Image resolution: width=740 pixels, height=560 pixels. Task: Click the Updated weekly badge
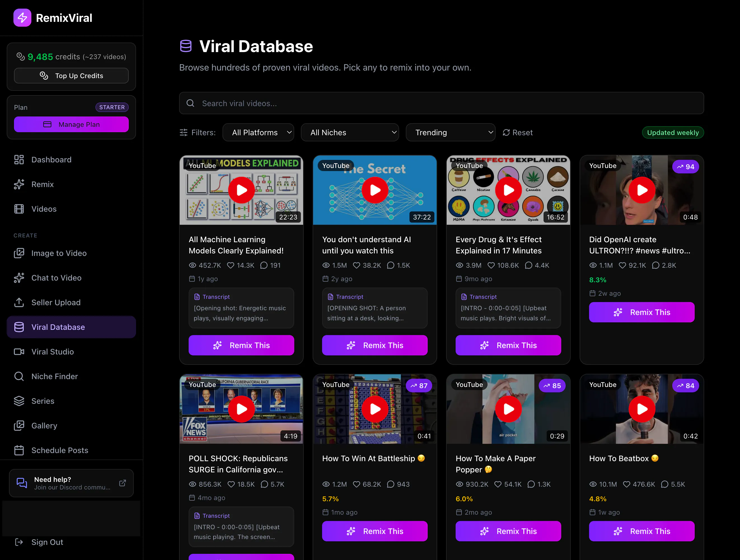coord(673,132)
